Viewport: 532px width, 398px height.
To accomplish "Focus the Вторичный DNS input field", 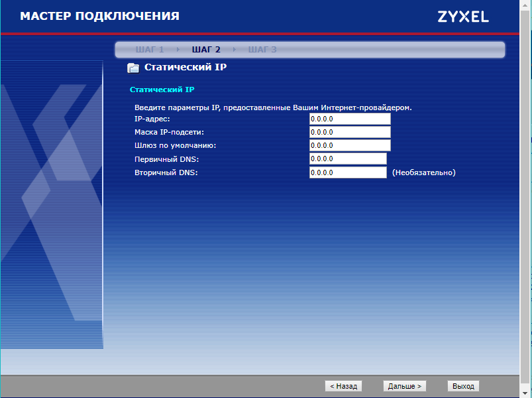I will (x=347, y=172).
